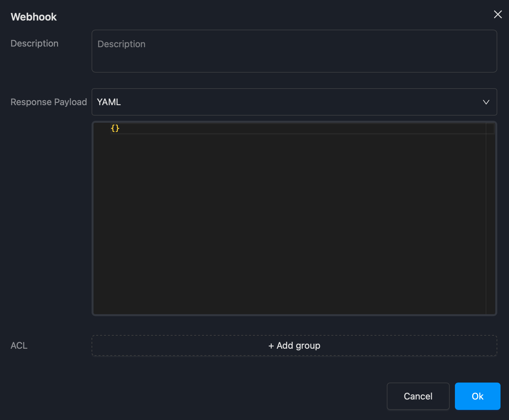The image size is (509, 420).
Task: Click the first line of the payload editor
Action: [x=228, y=128]
